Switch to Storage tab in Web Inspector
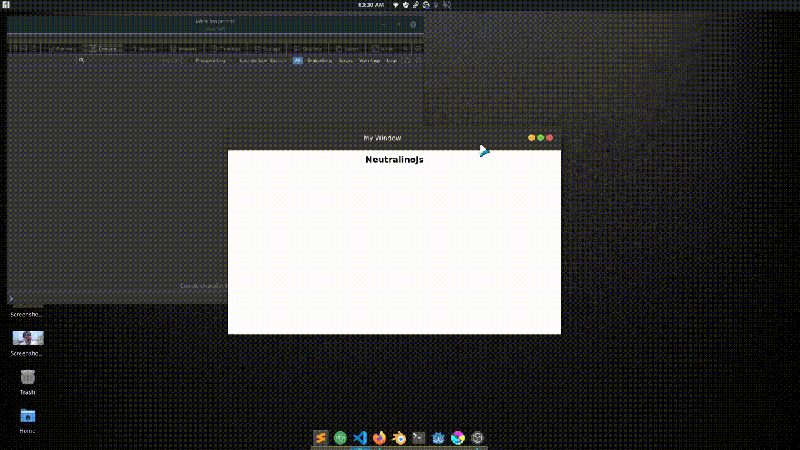This screenshot has width=800, height=450. [x=267, y=49]
